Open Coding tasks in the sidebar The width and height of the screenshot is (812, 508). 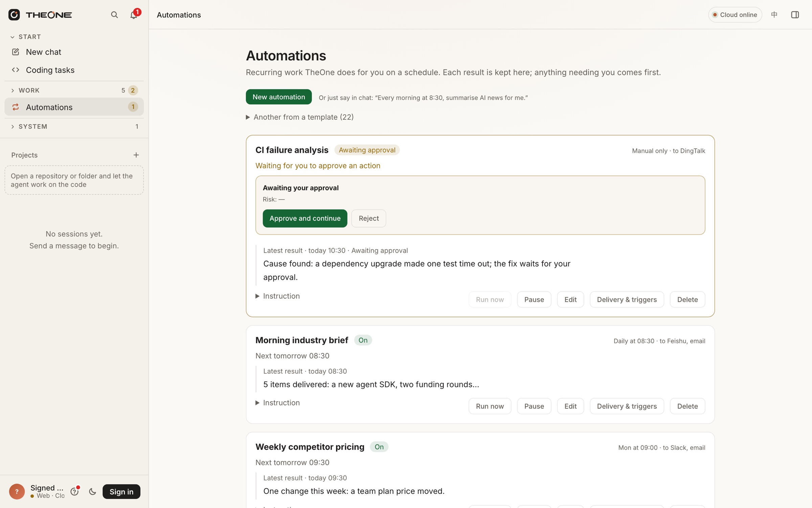point(74,70)
